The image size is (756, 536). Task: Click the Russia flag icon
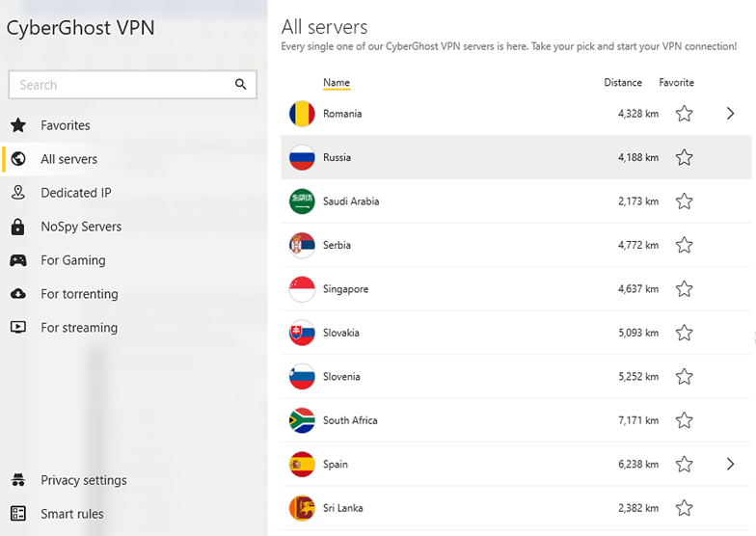(302, 157)
